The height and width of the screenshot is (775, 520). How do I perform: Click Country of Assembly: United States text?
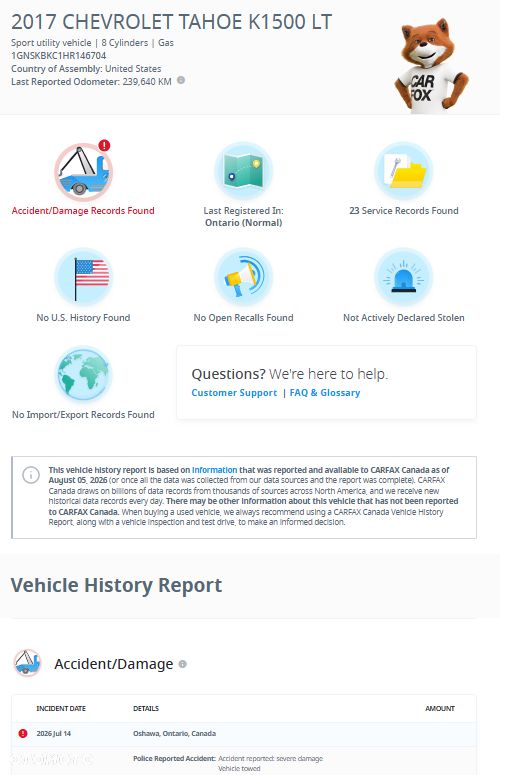86,69
